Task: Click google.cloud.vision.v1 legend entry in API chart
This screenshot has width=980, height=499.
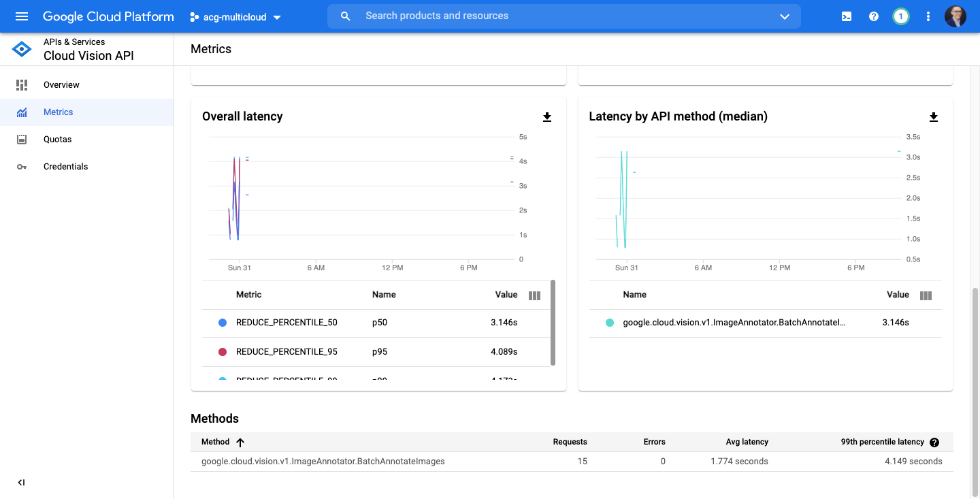Action: pos(734,323)
